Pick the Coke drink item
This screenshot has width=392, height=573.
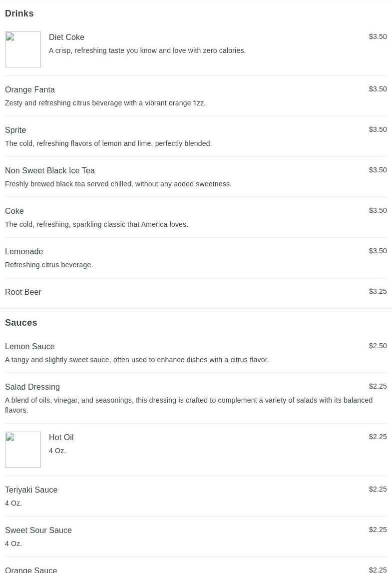(14, 211)
